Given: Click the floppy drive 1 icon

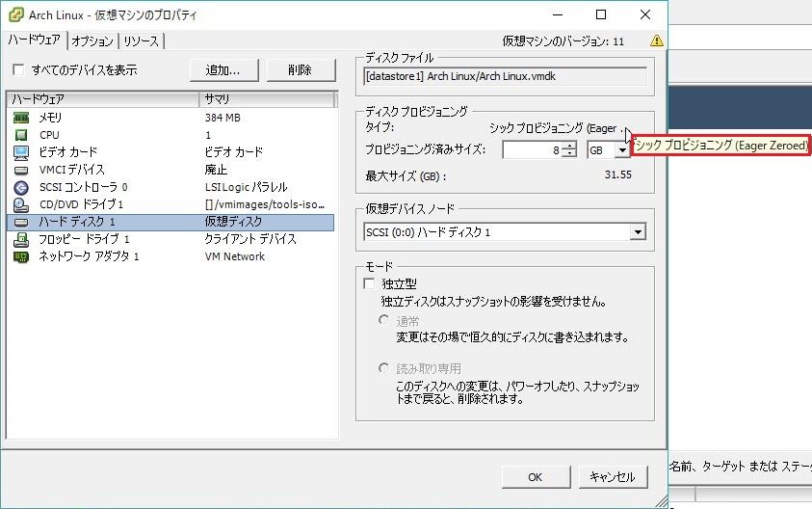Looking at the screenshot, I should (x=21, y=239).
